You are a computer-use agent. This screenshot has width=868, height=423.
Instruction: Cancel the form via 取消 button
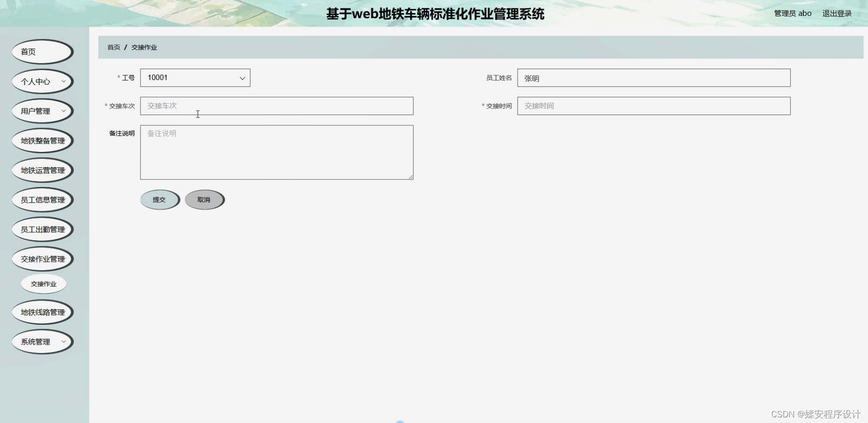pos(204,199)
